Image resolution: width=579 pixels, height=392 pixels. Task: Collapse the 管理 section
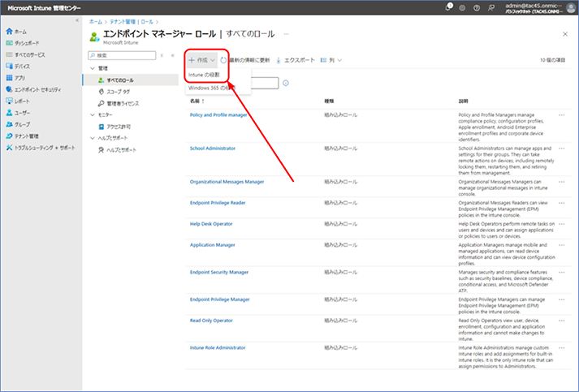pos(93,68)
